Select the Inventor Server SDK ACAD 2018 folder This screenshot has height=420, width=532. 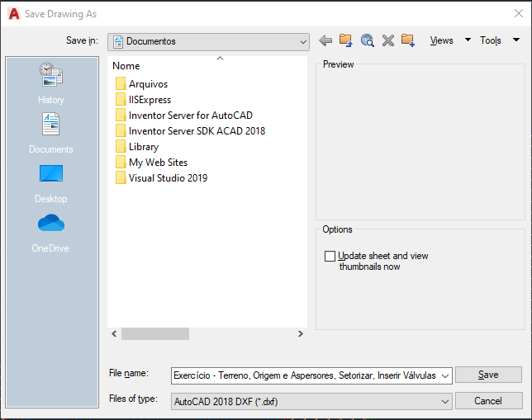(196, 131)
